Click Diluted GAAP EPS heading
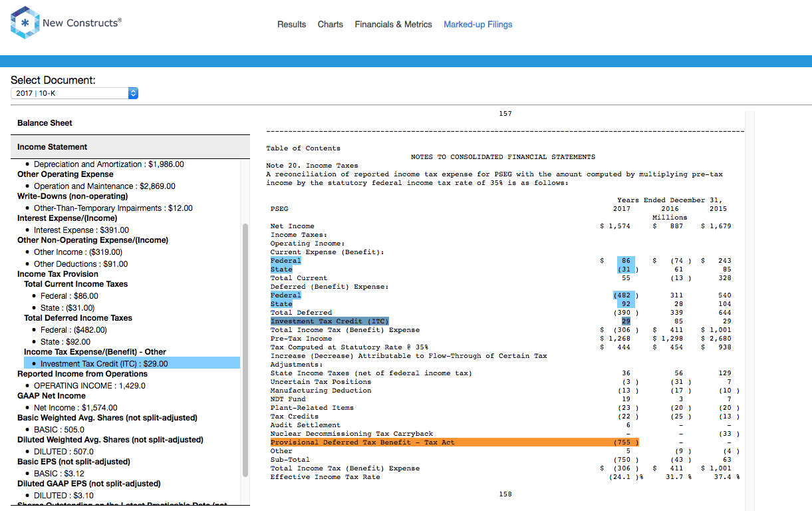 pyautogui.click(x=89, y=484)
